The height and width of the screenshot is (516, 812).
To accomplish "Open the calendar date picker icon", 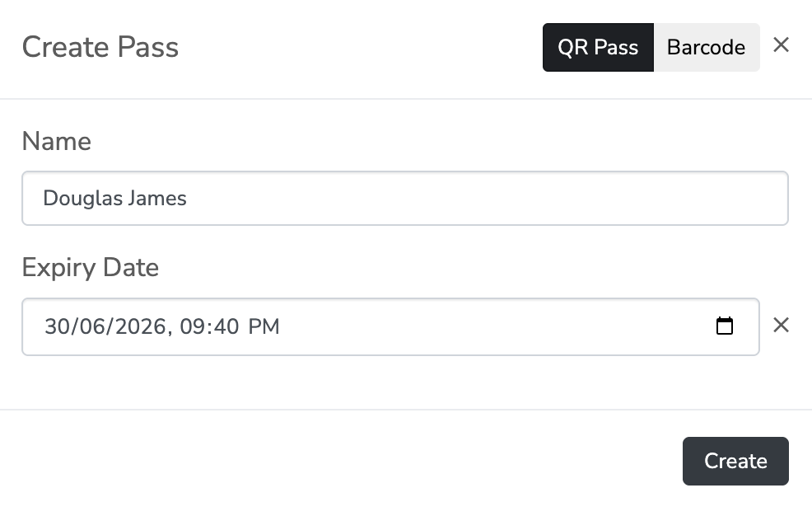I will click(x=725, y=326).
